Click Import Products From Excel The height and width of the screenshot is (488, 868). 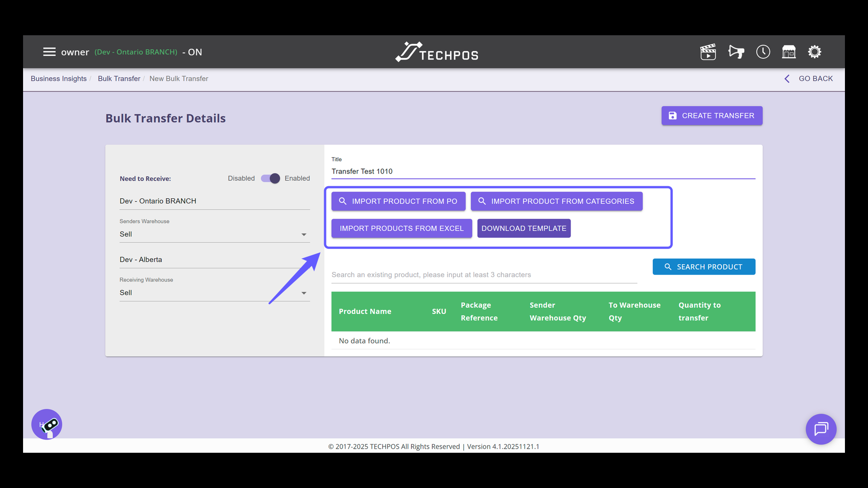point(401,229)
